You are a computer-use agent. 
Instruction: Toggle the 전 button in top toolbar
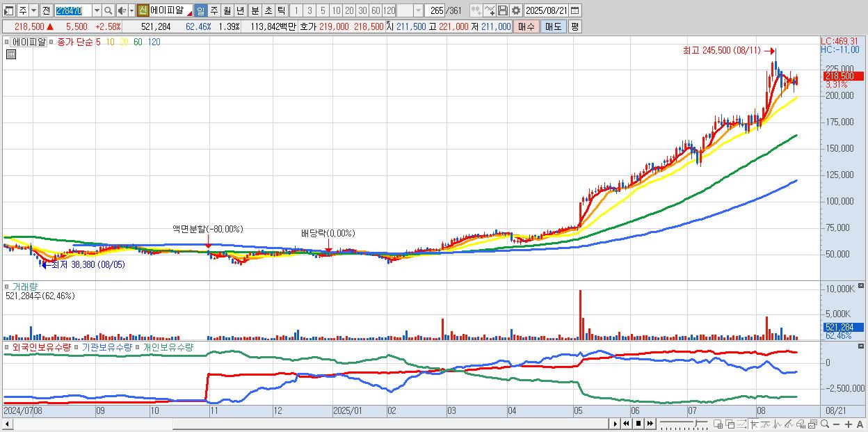pyautogui.click(x=46, y=10)
